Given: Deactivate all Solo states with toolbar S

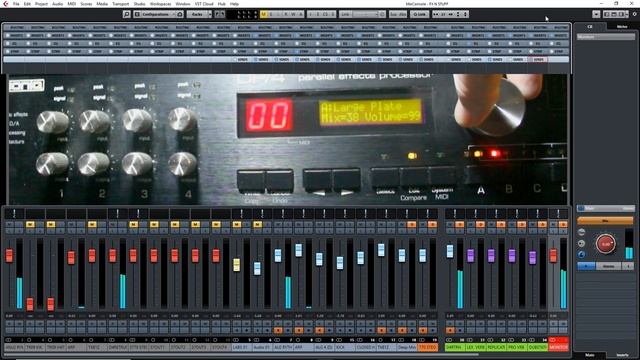Looking at the screenshot, I should [271, 14].
